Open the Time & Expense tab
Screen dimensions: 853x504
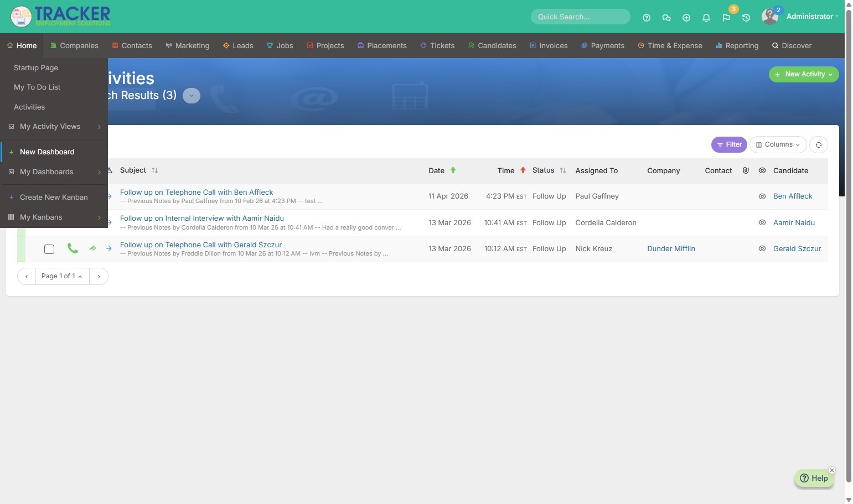[x=670, y=46]
